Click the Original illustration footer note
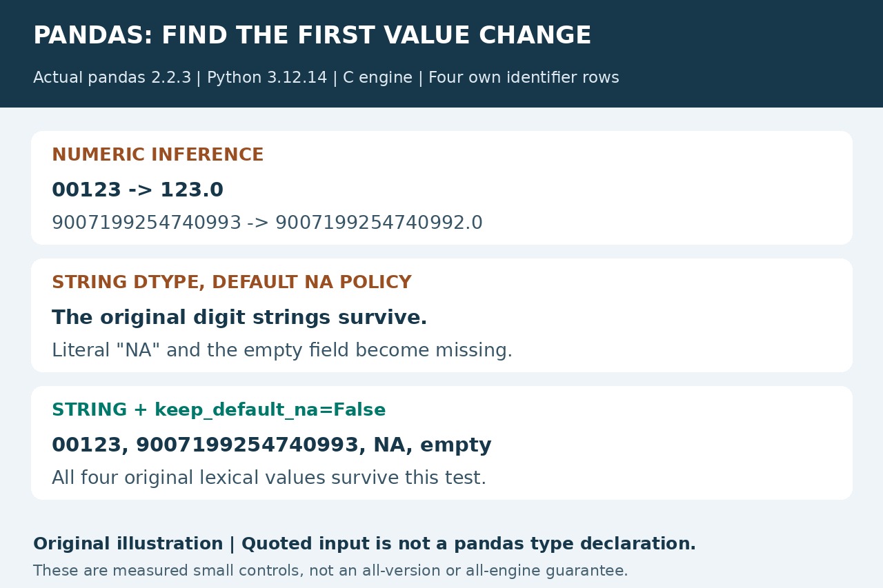The image size is (883, 588). (x=364, y=544)
